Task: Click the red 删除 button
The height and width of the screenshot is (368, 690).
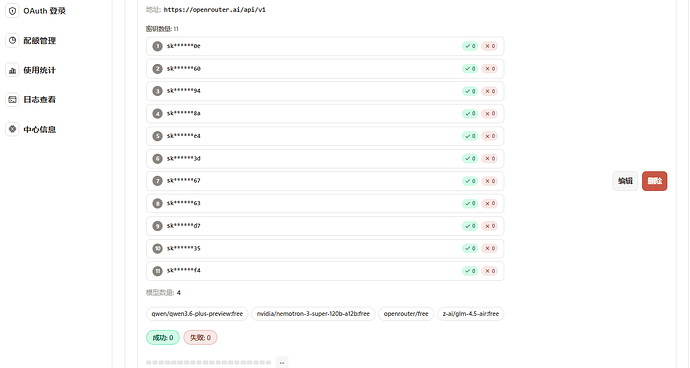Action: (x=654, y=181)
